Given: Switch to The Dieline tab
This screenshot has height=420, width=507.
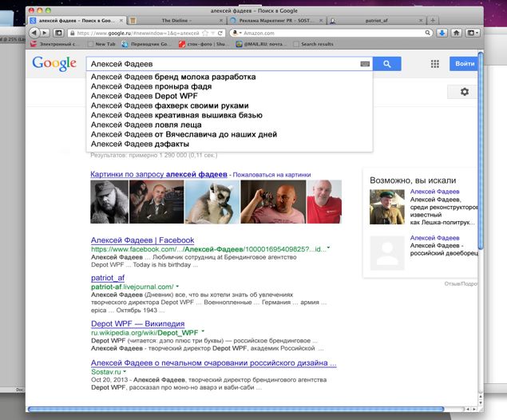Looking at the screenshot, I should click(176, 21).
